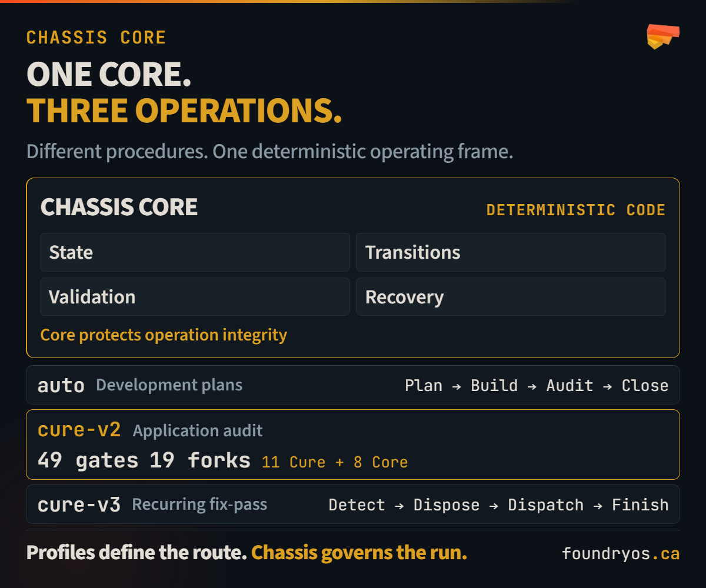Open the foundryos.ca link
Screen dimensions: 706x588
pyautogui.click(x=621, y=554)
